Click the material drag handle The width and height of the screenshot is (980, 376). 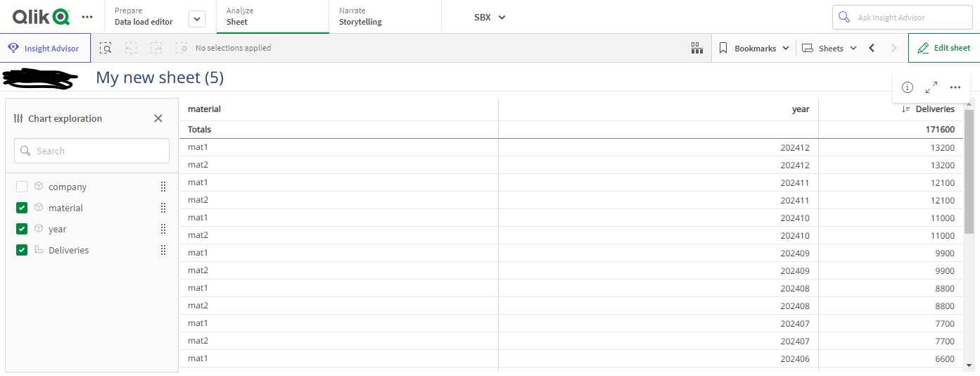[x=163, y=208]
